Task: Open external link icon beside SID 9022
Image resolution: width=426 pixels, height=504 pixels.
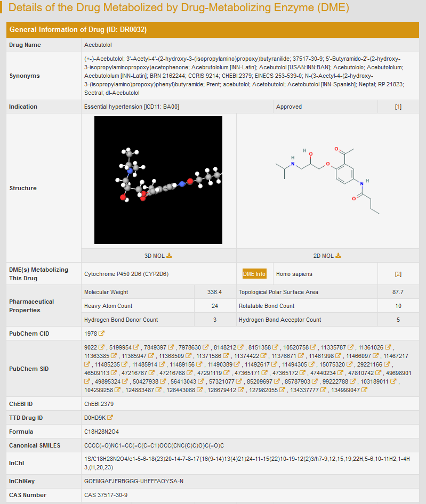Action: tap(101, 347)
